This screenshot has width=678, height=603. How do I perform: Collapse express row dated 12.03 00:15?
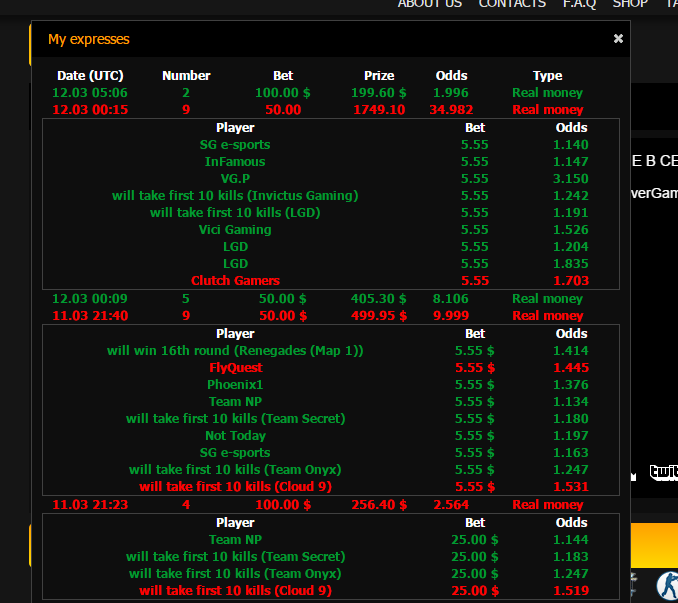(330, 109)
